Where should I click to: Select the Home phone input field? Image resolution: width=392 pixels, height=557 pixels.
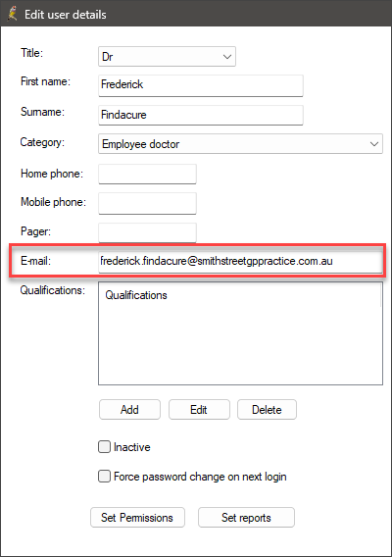pyautogui.click(x=147, y=175)
